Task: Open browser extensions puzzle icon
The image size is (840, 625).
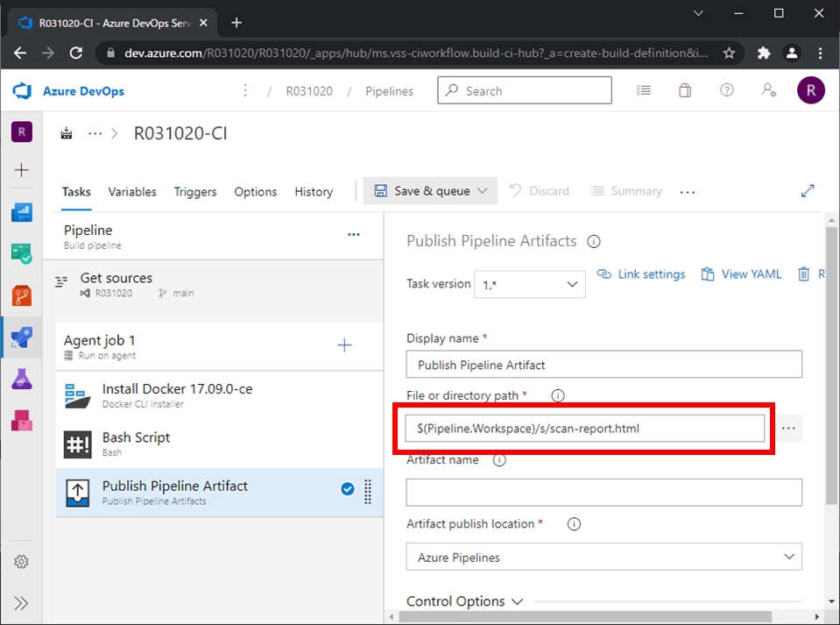Action: (x=764, y=53)
